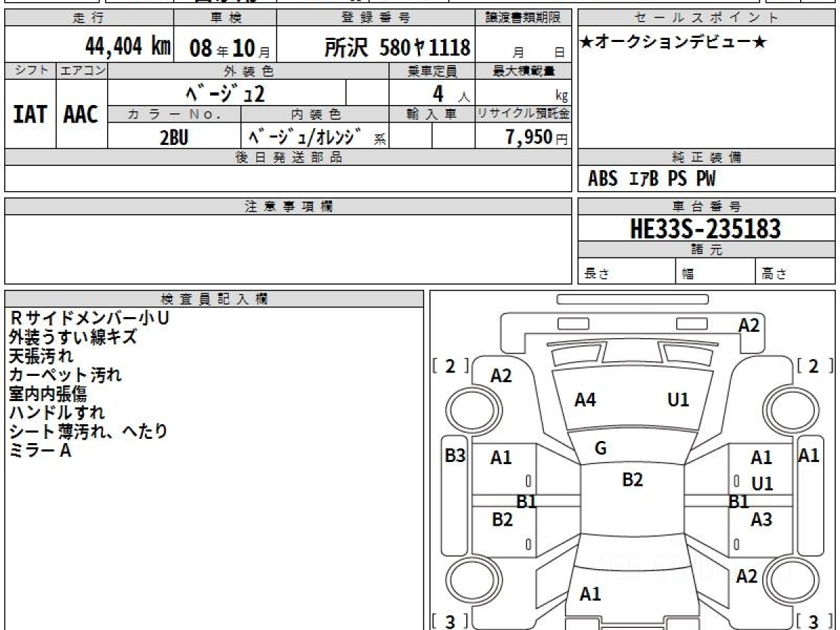Select inspector note シート薄汚れ、へたり

89,431
